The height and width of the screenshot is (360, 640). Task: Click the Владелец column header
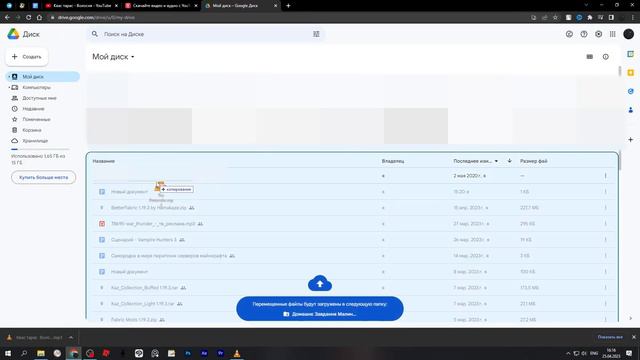tap(393, 161)
